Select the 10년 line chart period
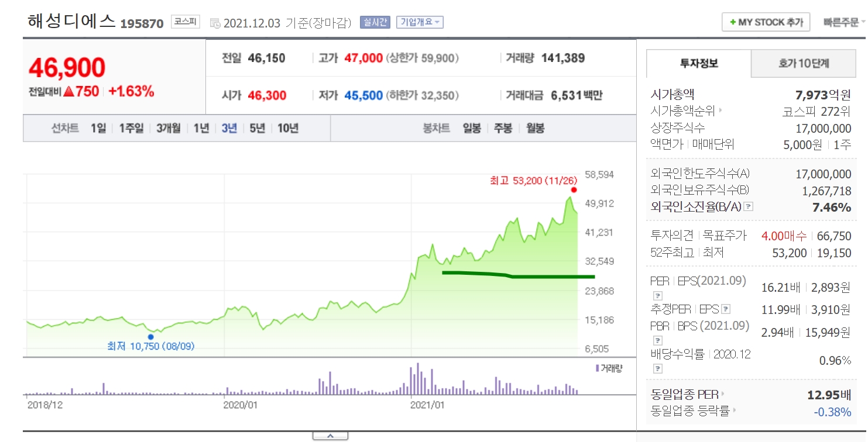This screenshot has height=442, width=868. pos(287,129)
